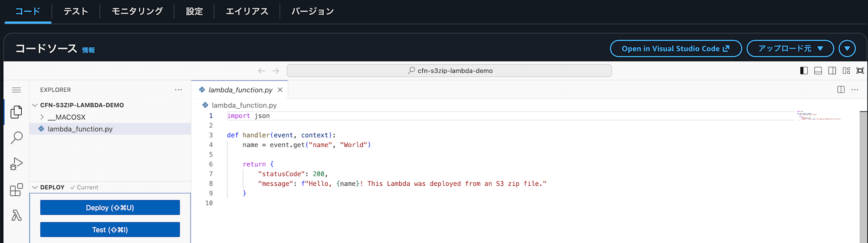Switch to the テスト tab
The height and width of the screenshot is (243, 868).
(x=76, y=12)
